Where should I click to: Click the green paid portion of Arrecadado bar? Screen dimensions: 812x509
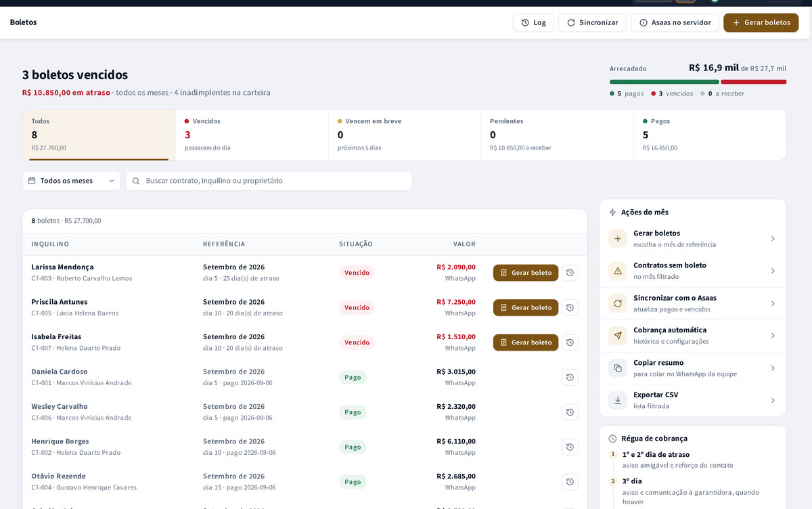tap(664, 82)
